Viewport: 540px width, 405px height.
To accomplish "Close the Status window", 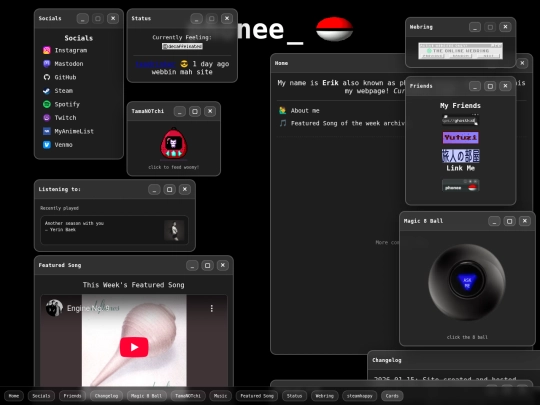I will (227, 19).
